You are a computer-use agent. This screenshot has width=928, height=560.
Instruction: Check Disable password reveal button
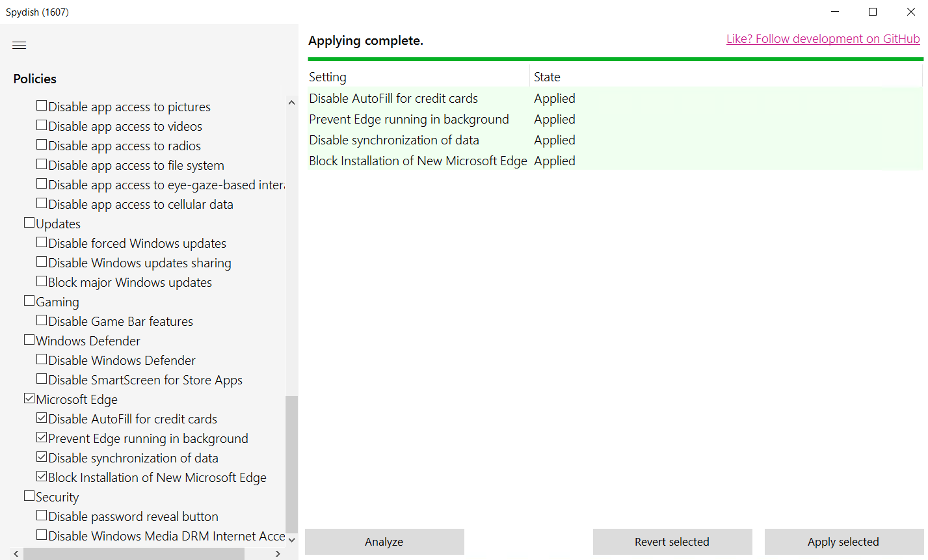pyautogui.click(x=42, y=515)
